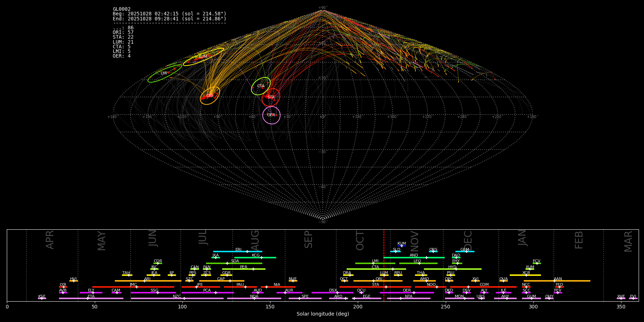644x322 pixels.
Task: Click the green AND shower activity bar
Action: (414, 258)
